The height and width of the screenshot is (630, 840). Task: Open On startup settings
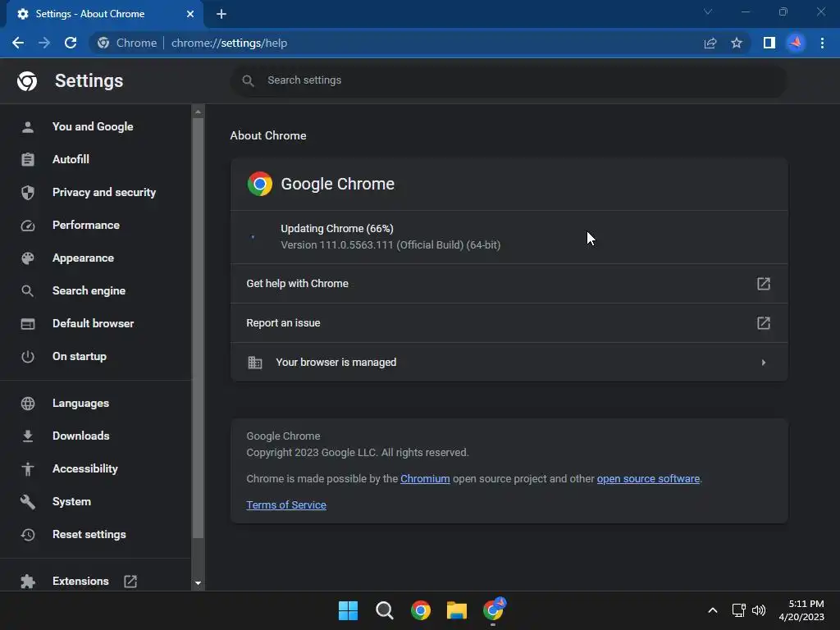[x=80, y=356]
